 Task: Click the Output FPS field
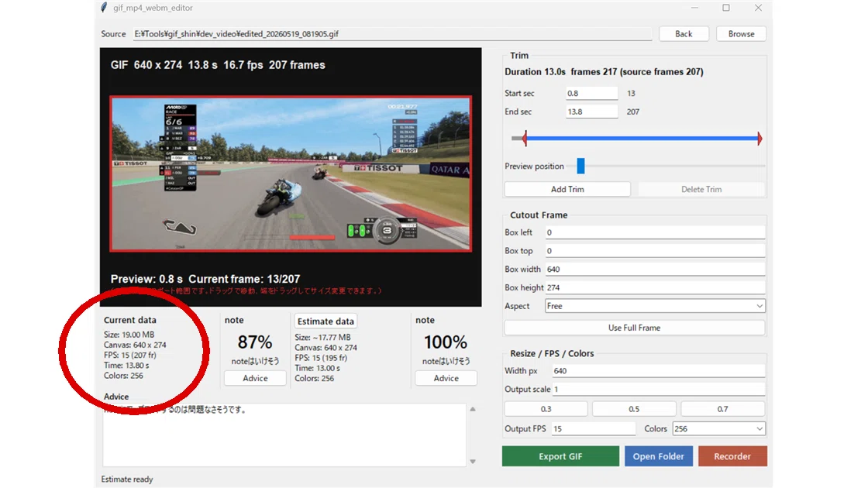pos(594,429)
